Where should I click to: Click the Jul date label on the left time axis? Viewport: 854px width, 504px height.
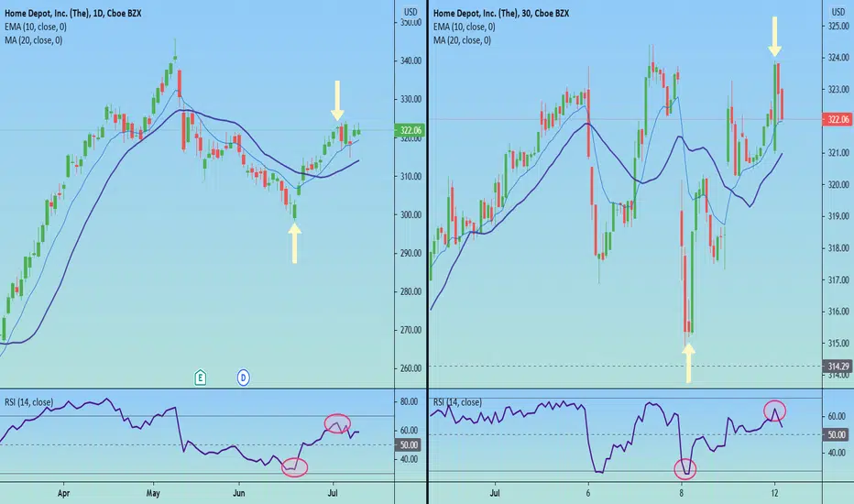coord(333,493)
